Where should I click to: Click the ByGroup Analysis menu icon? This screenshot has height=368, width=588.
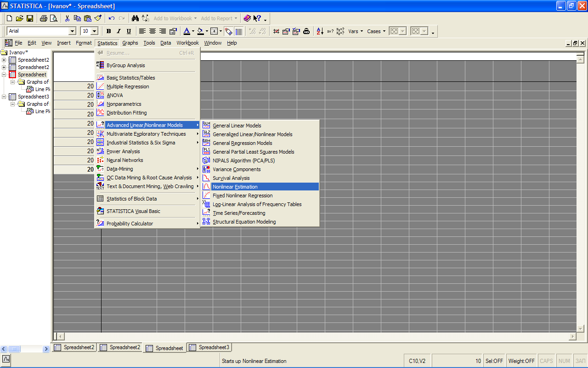[x=100, y=65]
